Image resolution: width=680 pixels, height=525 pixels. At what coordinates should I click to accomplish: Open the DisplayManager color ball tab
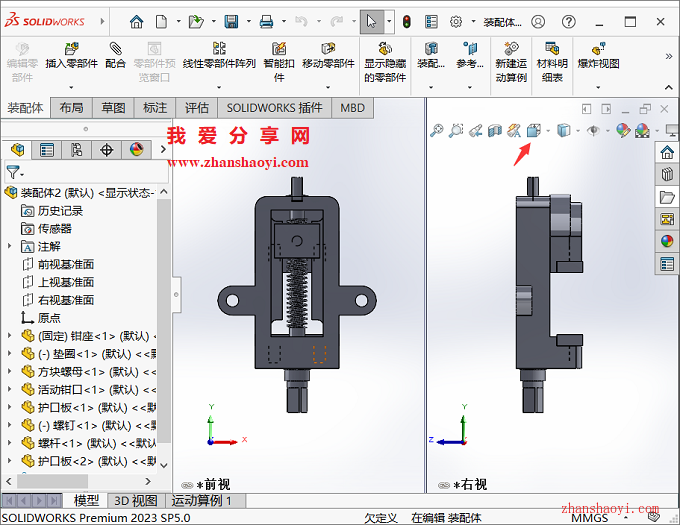pyautogui.click(x=137, y=150)
